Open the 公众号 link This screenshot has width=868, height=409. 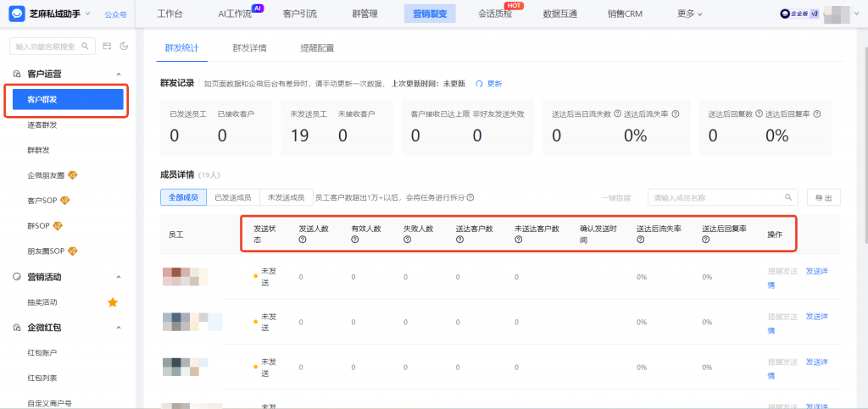tap(115, 14)
